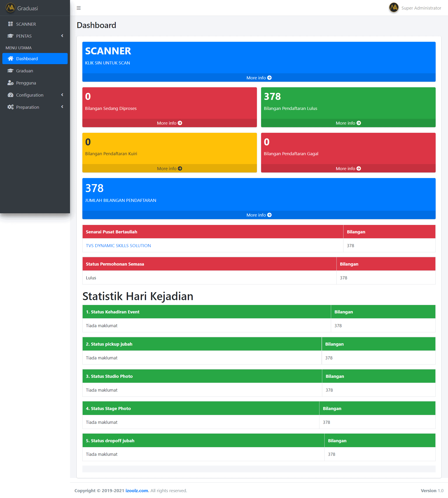Click arrow icon on Jumlah Bilangan Pendaftaran card
The image size is (448, 498).
(269, 215)
